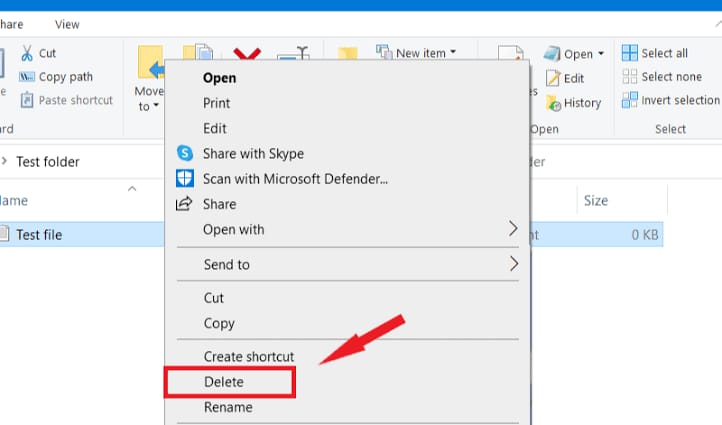The image size is (722, 425).
Task: Click the Cut scissors icon in ribbon
Action: point(27,53)
